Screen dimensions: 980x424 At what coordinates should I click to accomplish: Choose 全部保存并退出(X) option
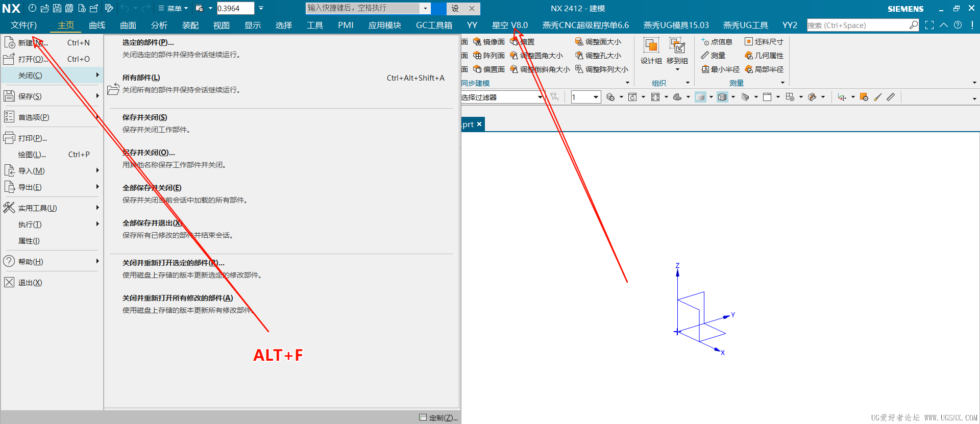[x=281, y=229]
